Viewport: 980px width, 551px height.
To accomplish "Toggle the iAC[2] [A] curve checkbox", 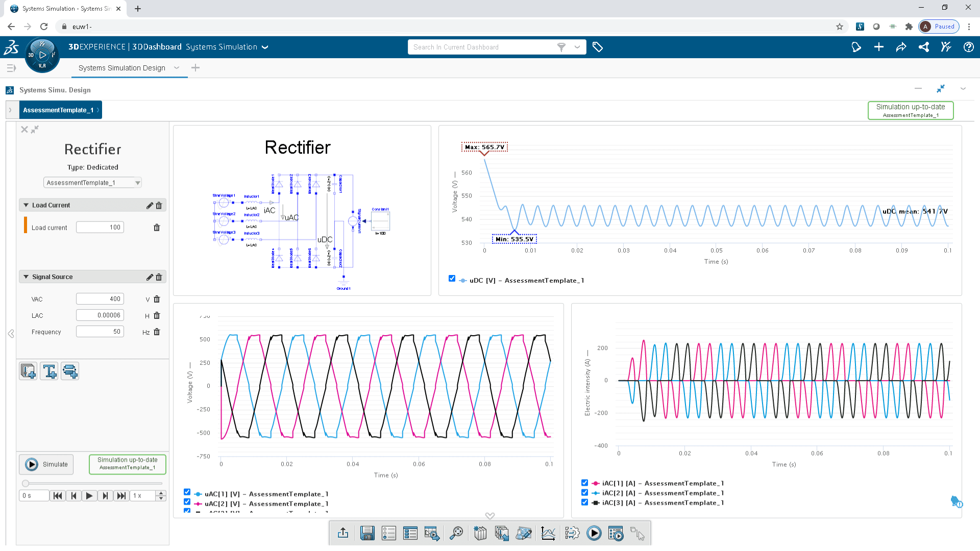I will [584, 492].
